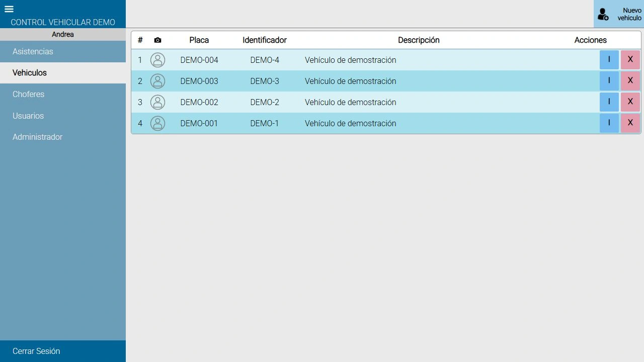Open Usuarios section
The image size is (644, 362).
[x=63, y=116]
